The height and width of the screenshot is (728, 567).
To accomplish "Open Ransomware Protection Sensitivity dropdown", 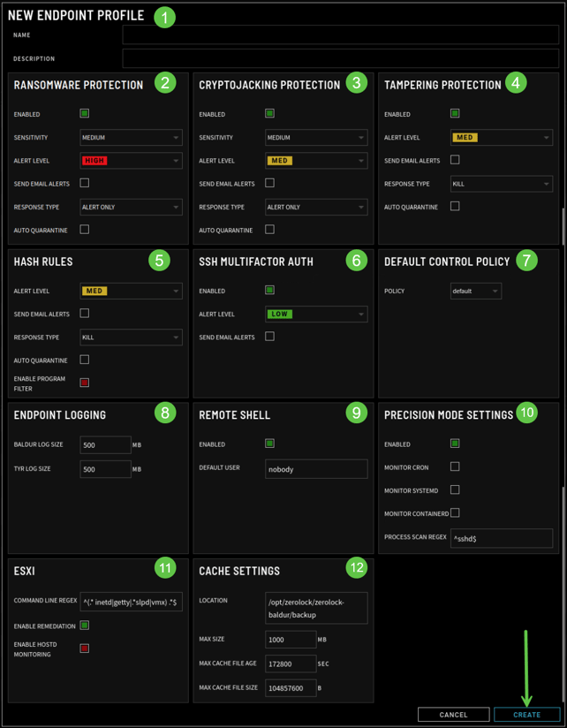I will coord(131,138).
